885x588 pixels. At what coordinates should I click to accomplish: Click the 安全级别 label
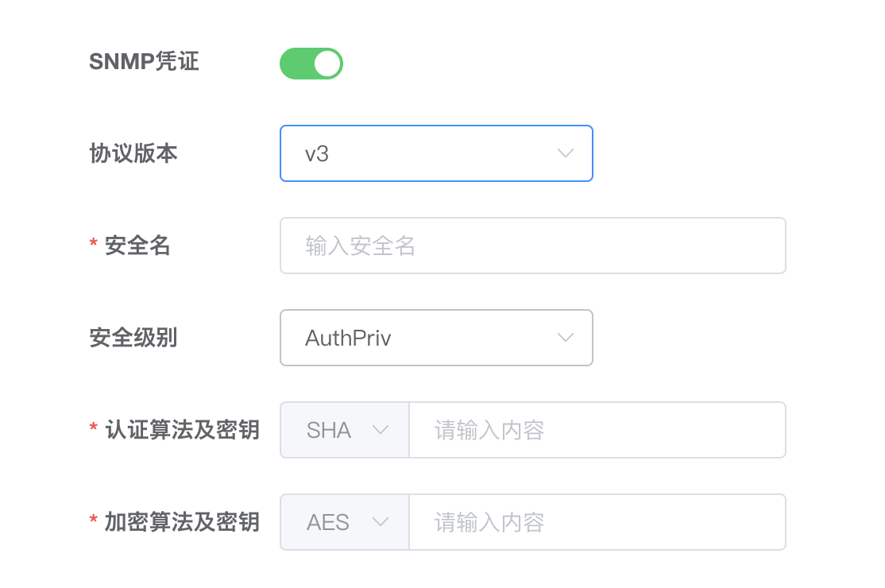[x=133, y=338]
